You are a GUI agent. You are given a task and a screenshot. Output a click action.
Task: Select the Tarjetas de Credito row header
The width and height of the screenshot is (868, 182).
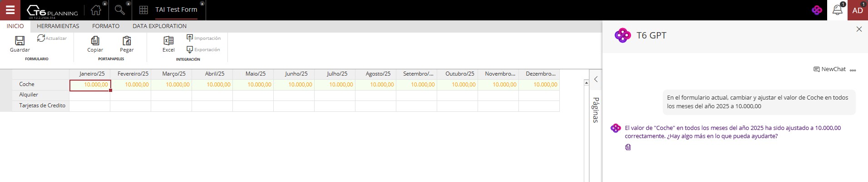click(x=40, y=105)
